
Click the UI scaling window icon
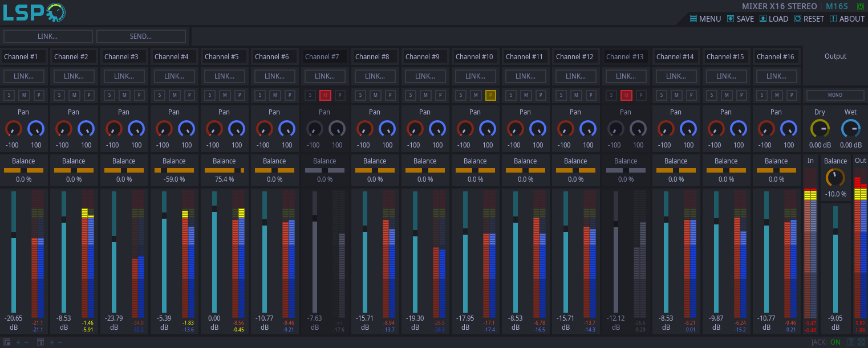pyautogui.click(x=7, y=342)
